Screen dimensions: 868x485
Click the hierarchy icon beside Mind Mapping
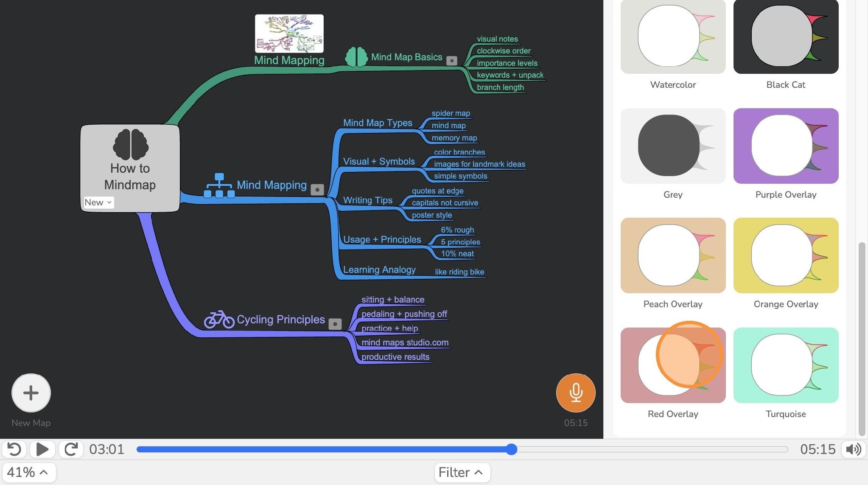click(219, 185)
